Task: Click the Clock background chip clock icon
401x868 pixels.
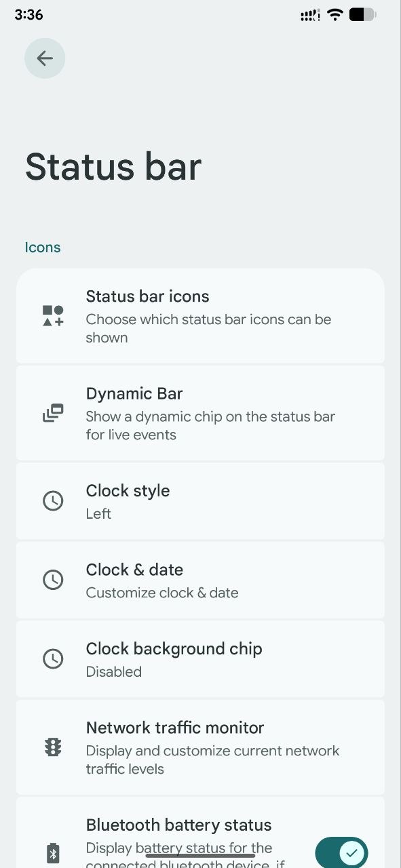Action: [53, 658]
